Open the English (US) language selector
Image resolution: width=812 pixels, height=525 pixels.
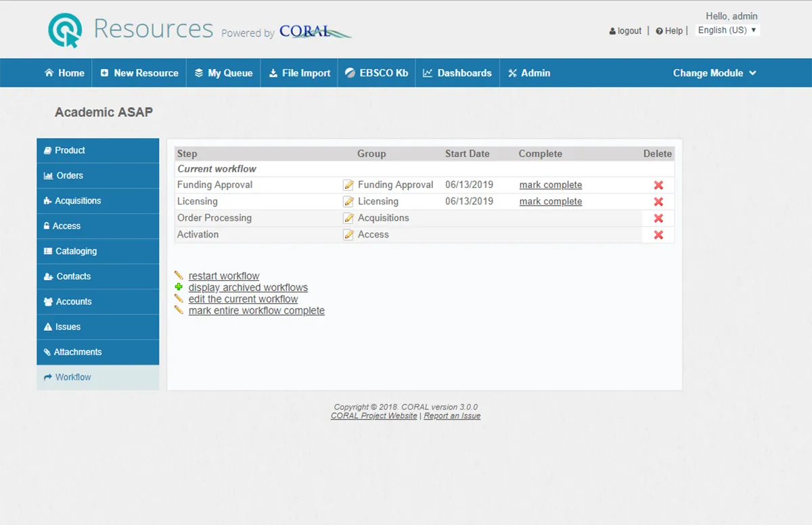(727, 30)
